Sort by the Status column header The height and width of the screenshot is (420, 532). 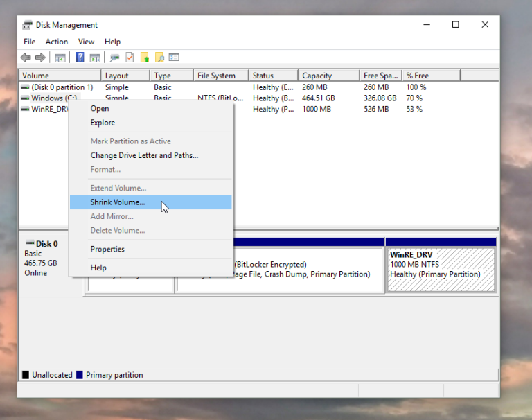point(273,76)
